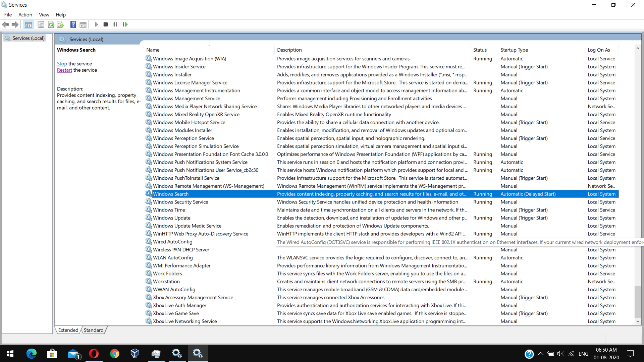Sort services by Name column header

[x=153, y=50]
